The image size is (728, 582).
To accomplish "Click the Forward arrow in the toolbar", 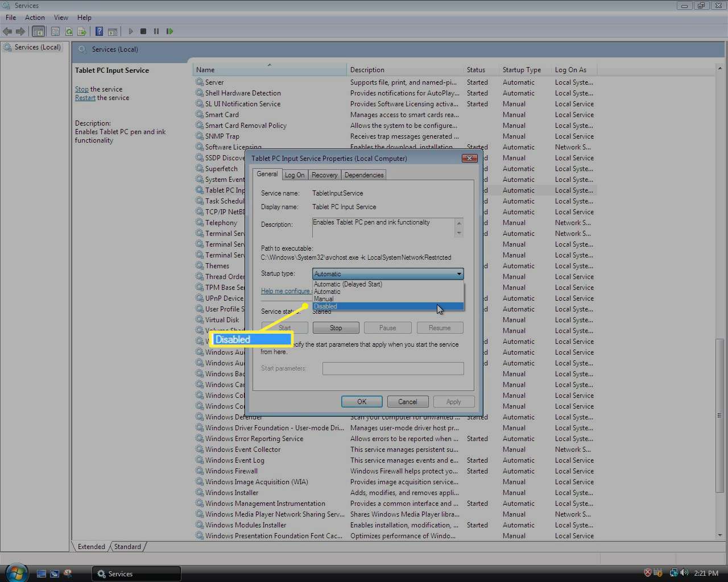I will (x=20, y=31).
